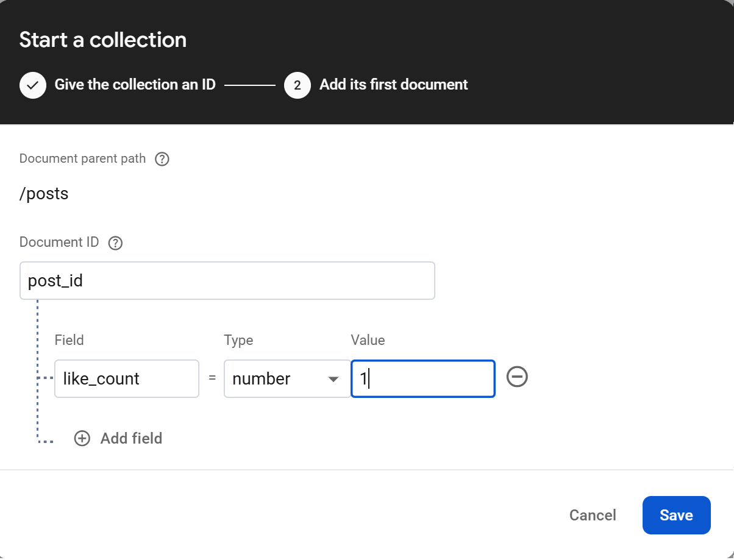Click the completed step checkmark icon

click(x=33, y=85)
